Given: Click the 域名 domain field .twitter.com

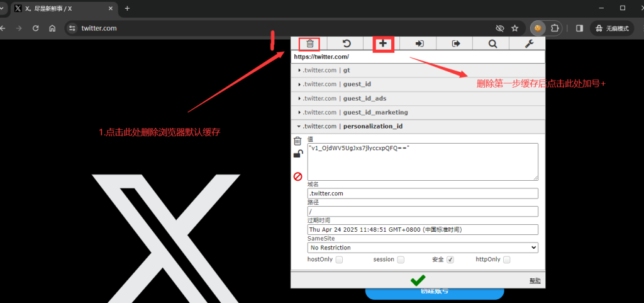Looking at the screenshot, I should [423, 193].
